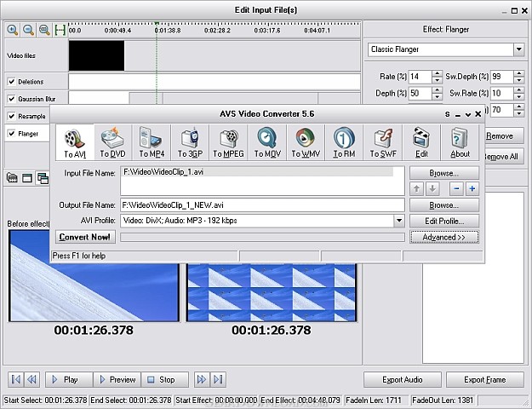
Task: Click the plus add file button
Action: click(x=472, y=188)
